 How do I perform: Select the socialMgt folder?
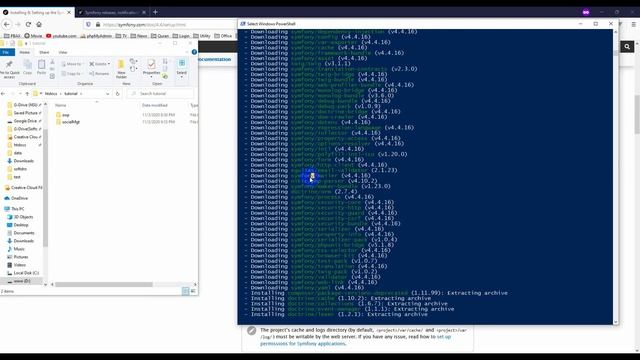(x=71, y=122)
